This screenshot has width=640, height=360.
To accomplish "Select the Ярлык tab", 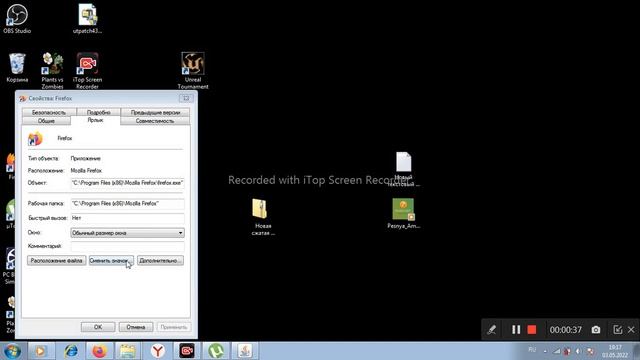I will pyautogui.click(x=96, y=120).
